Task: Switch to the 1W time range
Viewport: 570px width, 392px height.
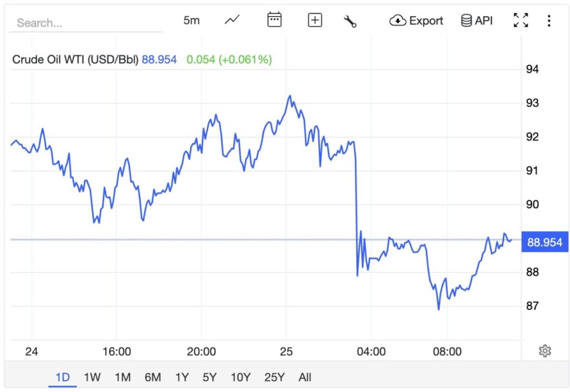Action: pos(91,377)
